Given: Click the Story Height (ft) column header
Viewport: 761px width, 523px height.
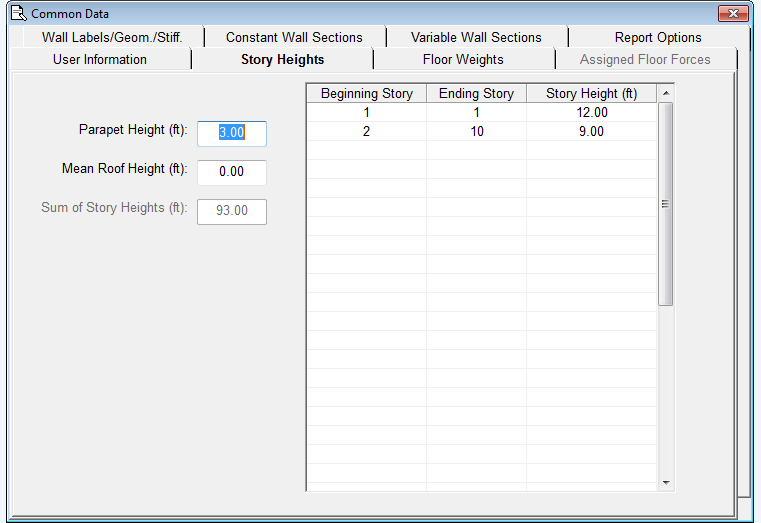Looking at the screenshot, I should 591,93.
